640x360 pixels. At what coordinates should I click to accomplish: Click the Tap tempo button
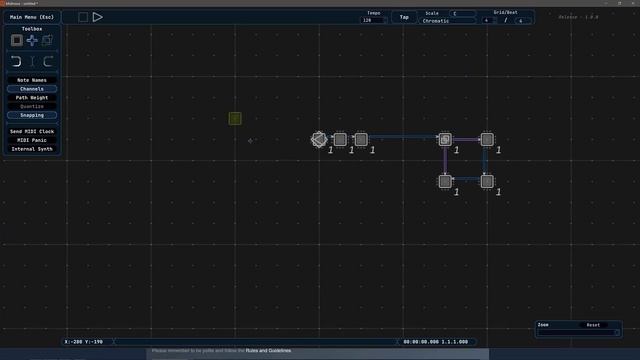(x=404, y=17)
